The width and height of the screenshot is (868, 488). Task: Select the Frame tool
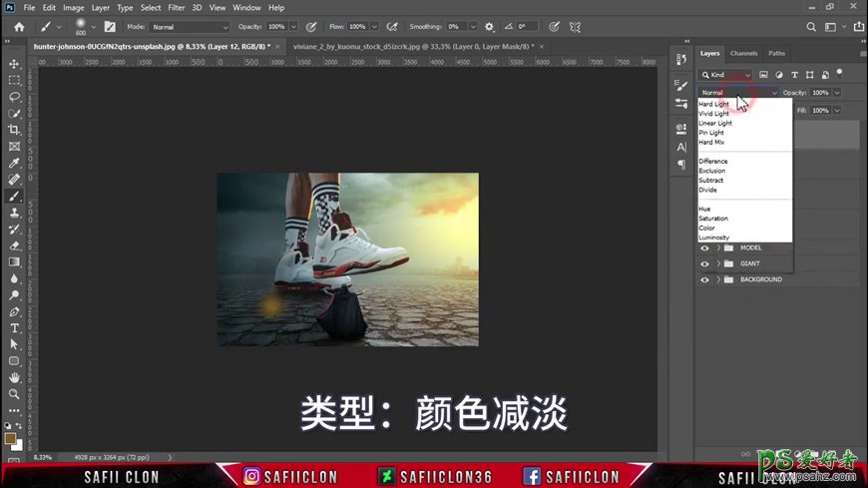[14, 147]
